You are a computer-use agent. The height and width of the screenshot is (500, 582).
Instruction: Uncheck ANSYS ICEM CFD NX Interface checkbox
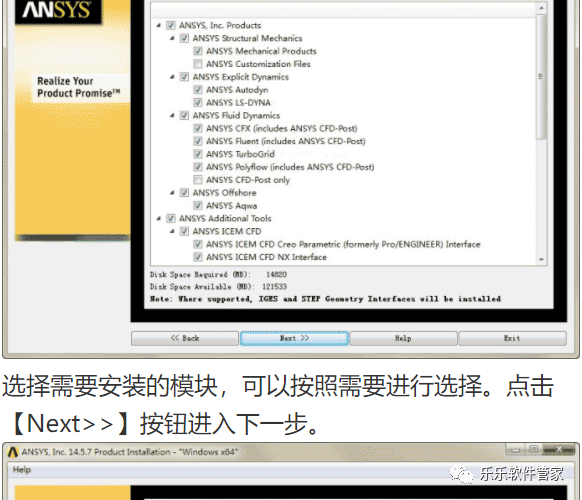[x=198, y=257]
